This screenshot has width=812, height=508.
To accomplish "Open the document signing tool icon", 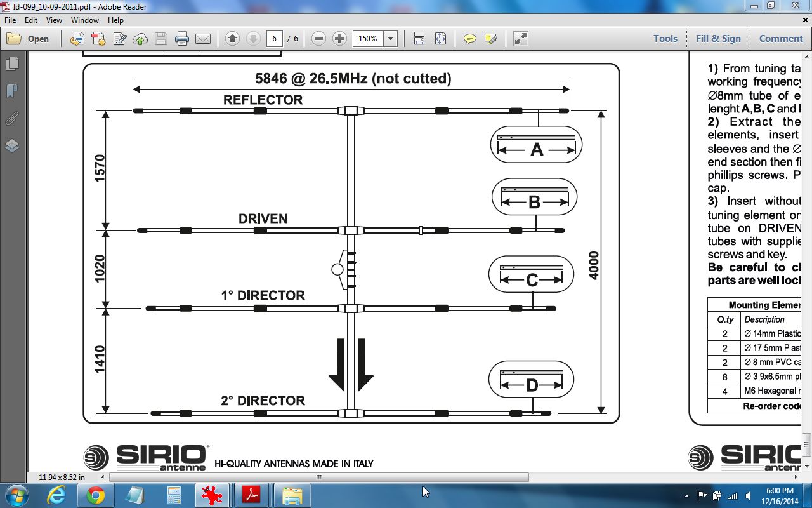I will (x=119, y=38).
